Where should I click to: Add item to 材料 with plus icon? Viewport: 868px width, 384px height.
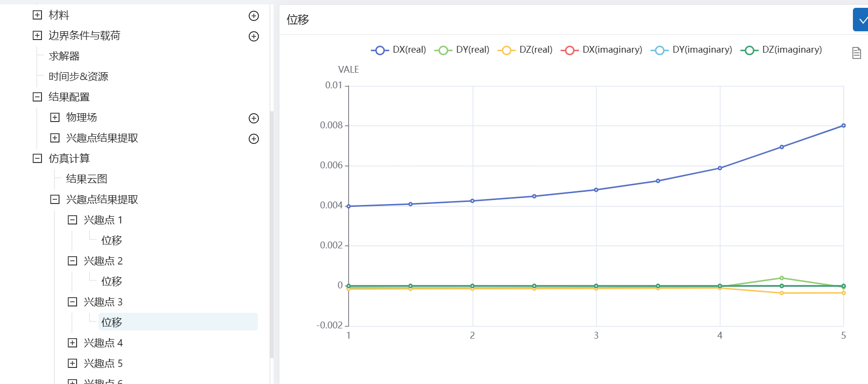tap(254, 16)
